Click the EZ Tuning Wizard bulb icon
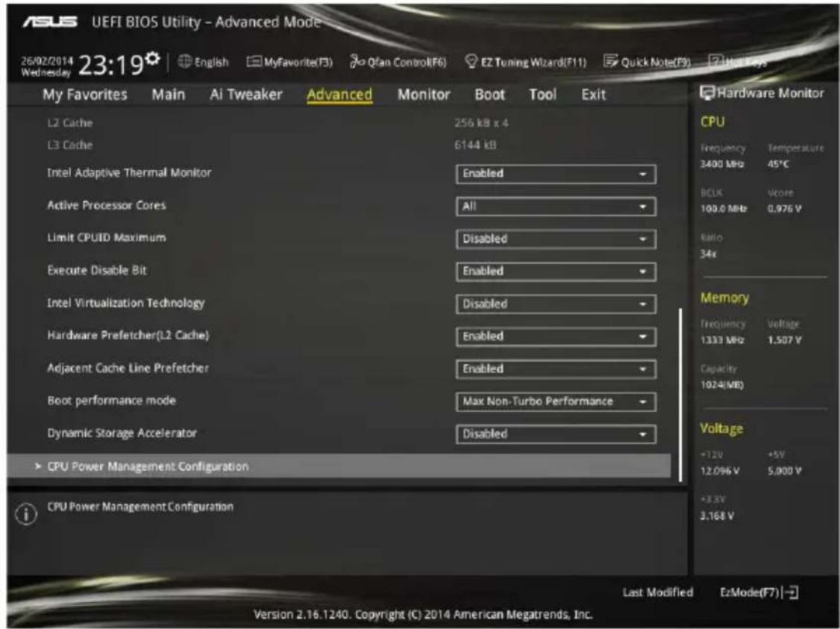This screenshot has width=840, height=629. (471, 62)
